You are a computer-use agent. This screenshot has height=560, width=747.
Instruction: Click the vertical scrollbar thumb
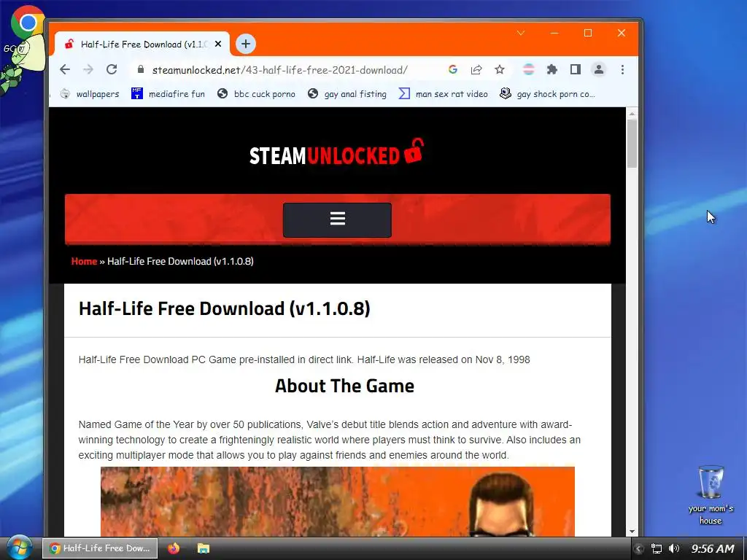coord(632,144)
